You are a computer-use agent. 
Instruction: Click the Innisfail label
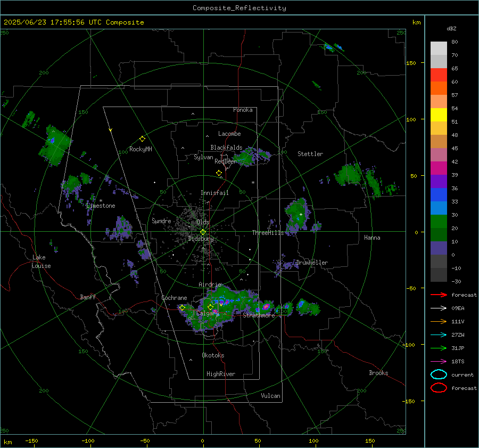point(214,193)
